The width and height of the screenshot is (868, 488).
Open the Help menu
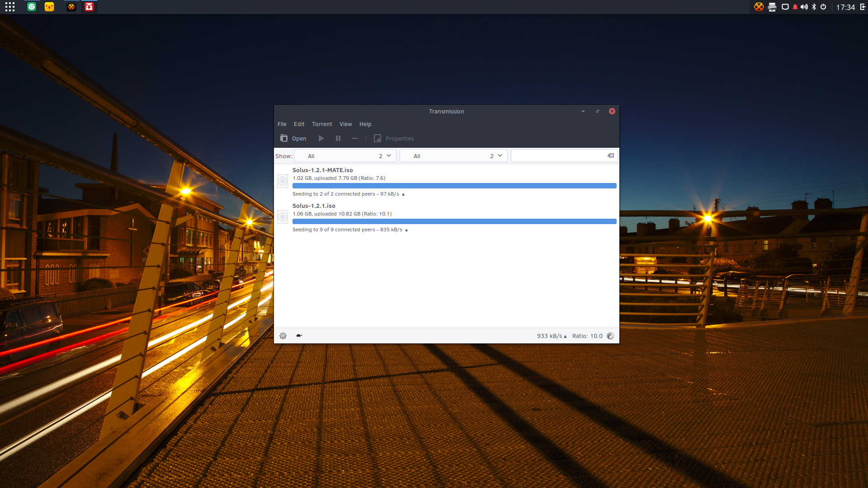coord(365,124)
